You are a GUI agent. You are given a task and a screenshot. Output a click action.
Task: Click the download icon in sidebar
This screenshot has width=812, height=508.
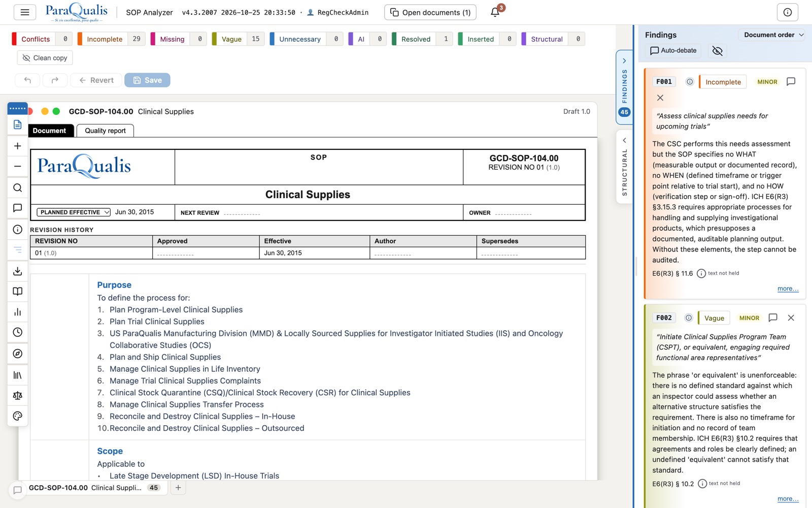(x=17, y=271)
